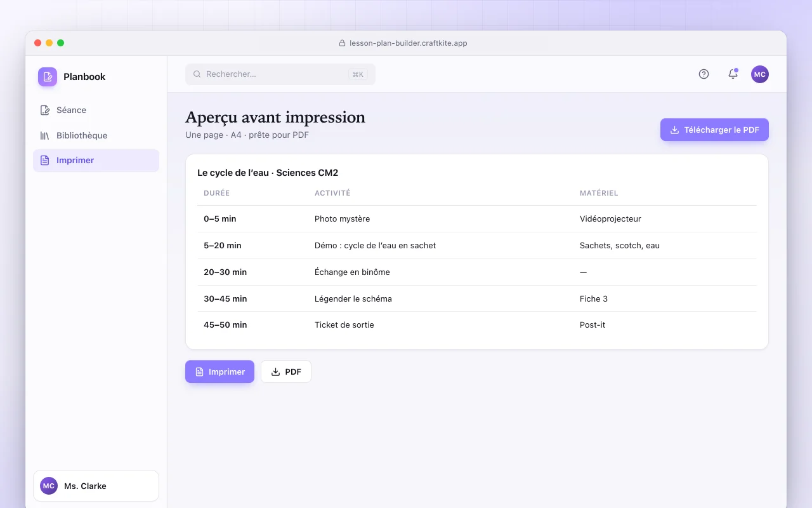The width and height of the screenshot is (812, 508).
Task: Click the PDF button below the table
Action: click(x=286, y=371)
